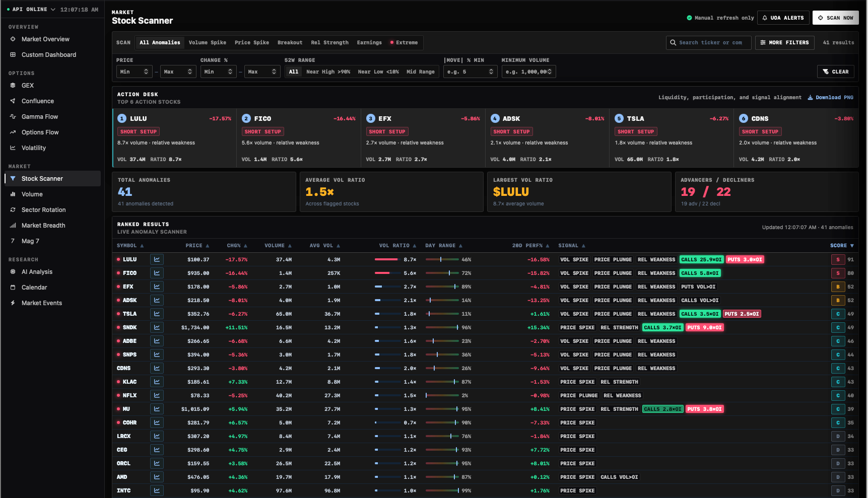Viewport: 868px width, 498px height.
Task: Open Market Overview from sidebar
Action: pos(52,39)
